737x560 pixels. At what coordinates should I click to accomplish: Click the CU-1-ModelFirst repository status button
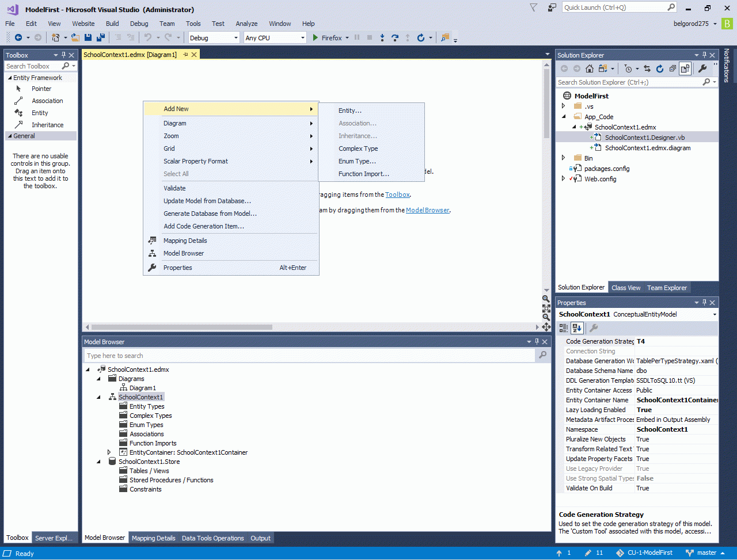click(644, 553)
